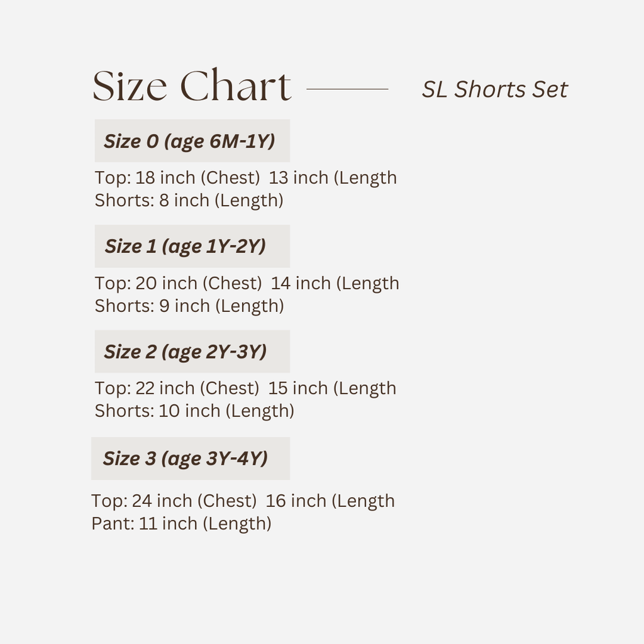644x644 pixels.
Task: Click the Shorts: 9 inch (Length) line
Action: pos(189,306)
